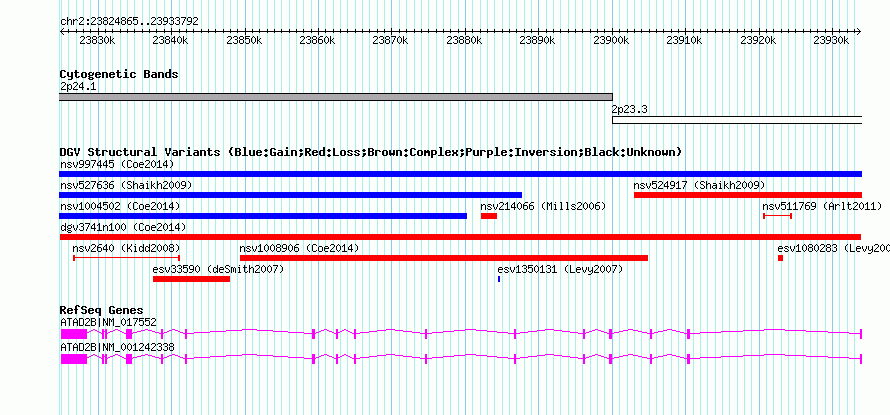Image resolution: width=890 pixels, height=415 pixels.
Task: Click the gray 2p24.1 cytogenetic band
Action: (336, 97)
